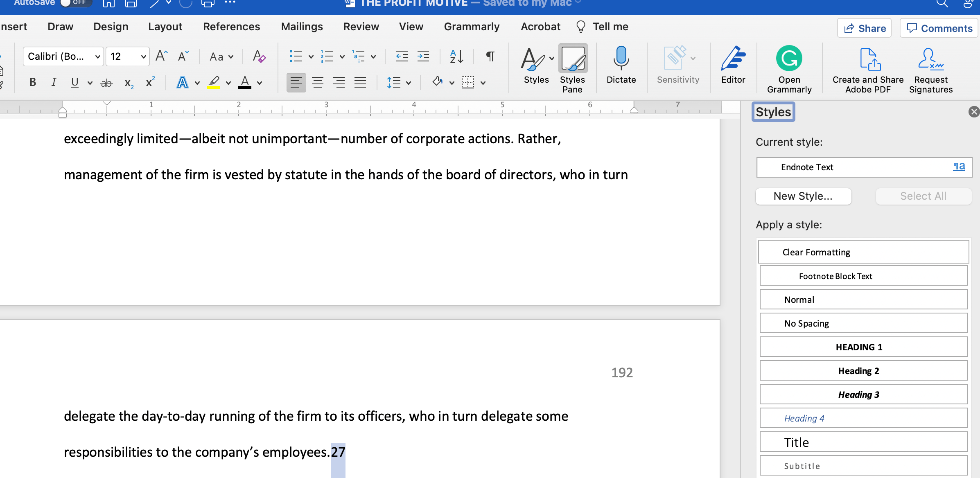The height and width of the screenshot is (478, 980).
Task: Go to the Review tab
Action: 361,27
